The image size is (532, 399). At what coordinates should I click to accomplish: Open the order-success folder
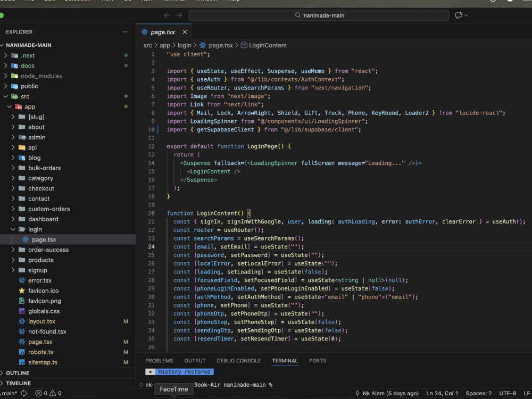48,250
